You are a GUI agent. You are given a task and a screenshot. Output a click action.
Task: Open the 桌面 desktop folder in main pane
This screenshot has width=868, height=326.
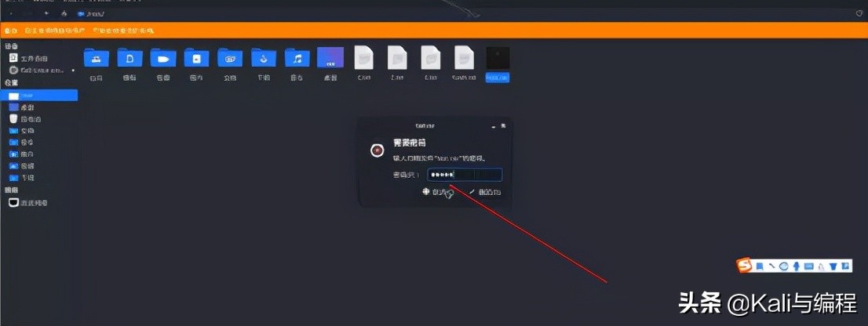[330, 65]
